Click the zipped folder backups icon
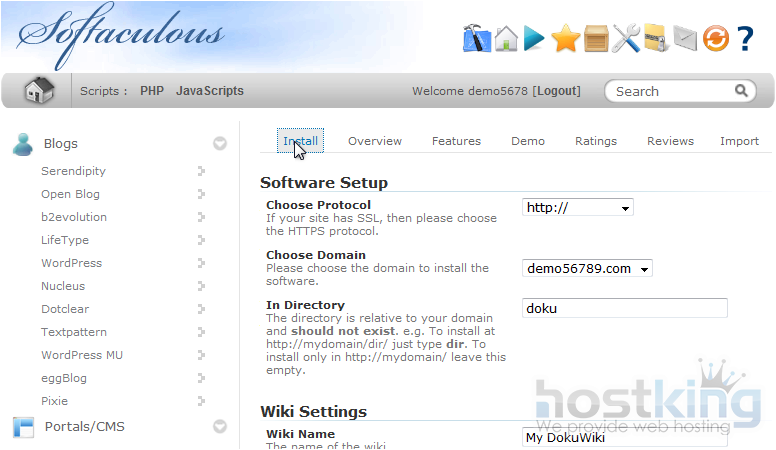This screenshot has height=450, width=776. pos(655,38)
